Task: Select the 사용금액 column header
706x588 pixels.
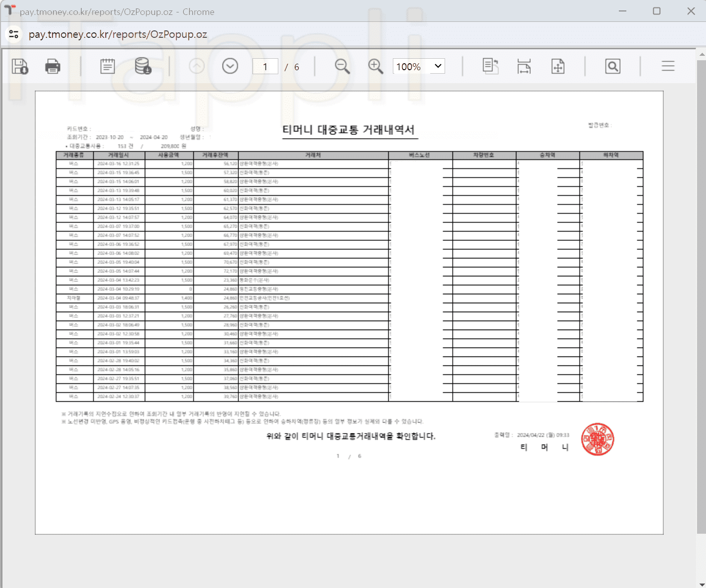Action: click(169, 155)
